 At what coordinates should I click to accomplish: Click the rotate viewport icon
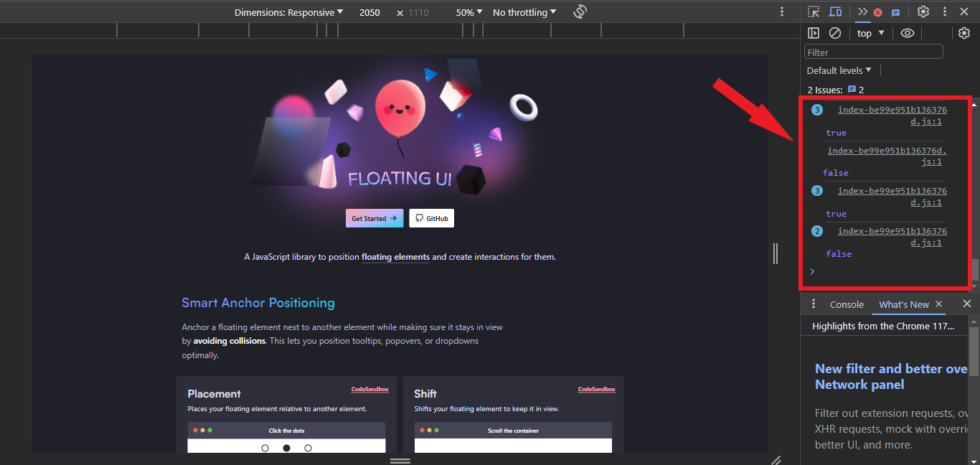click(580, 11)
